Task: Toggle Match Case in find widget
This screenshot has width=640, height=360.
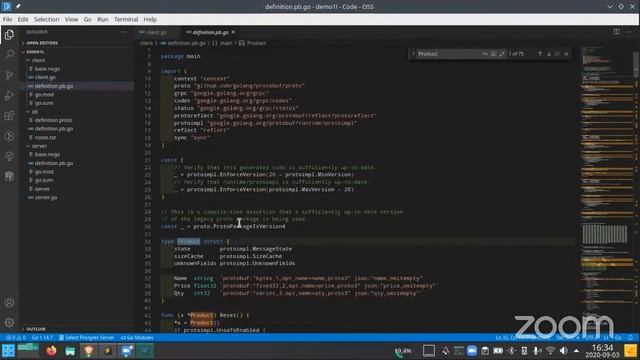Action: [x=485, y=54]
